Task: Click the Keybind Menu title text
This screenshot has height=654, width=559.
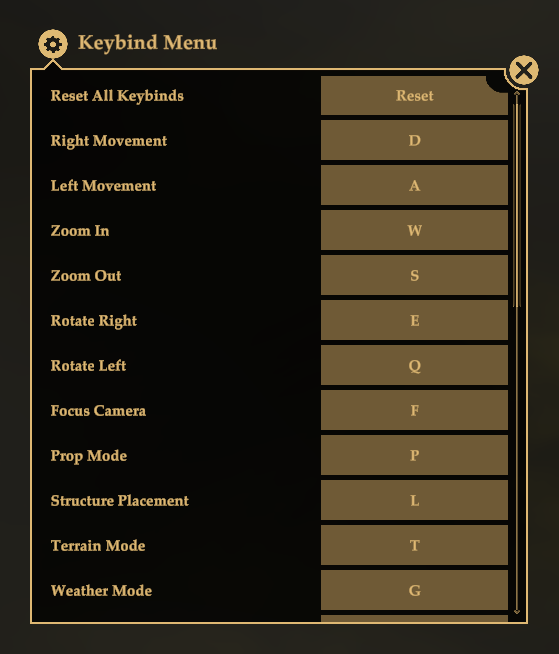Action: click(x=147, y=43)
